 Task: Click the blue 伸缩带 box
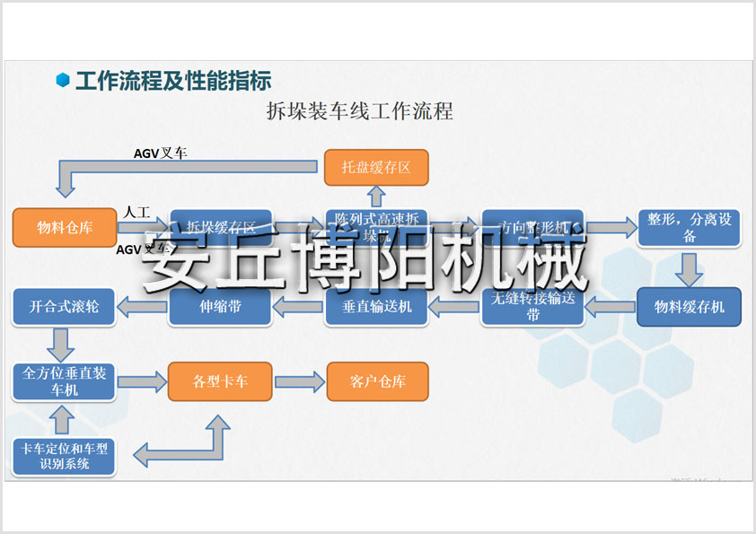coord(220,307)
